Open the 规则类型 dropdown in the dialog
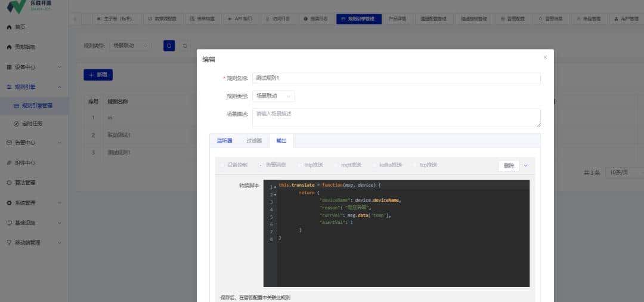644x302 pixels. 274,96
